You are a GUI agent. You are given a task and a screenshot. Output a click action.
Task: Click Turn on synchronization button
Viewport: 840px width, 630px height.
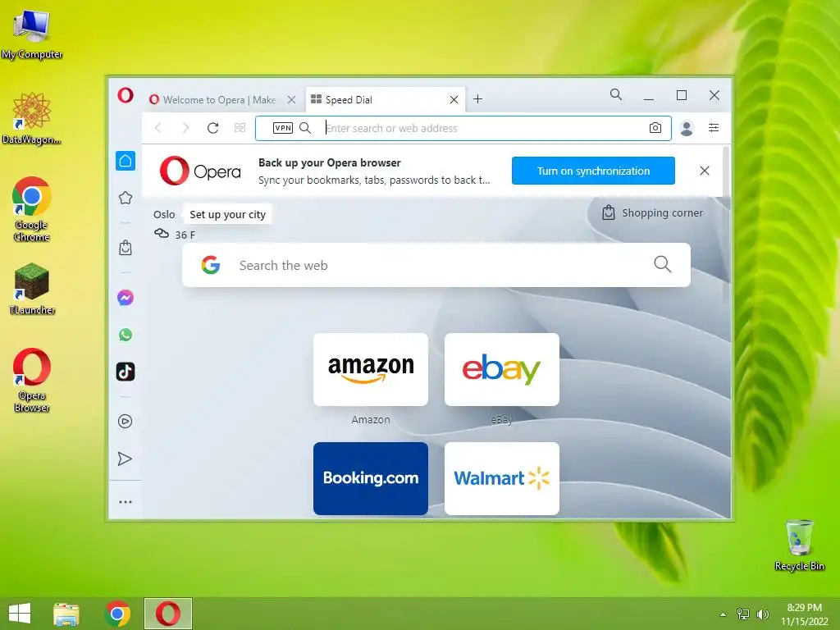point(593,171)
